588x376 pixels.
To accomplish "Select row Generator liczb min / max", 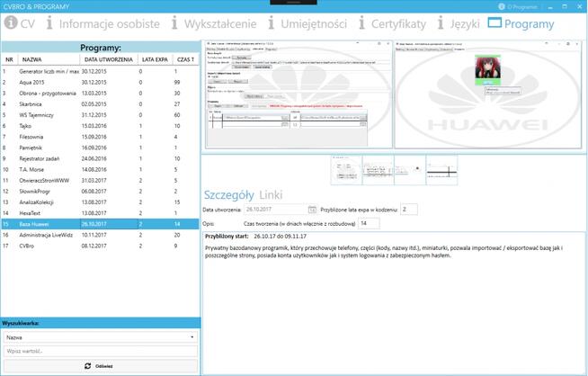I will [x=100, y=71].
